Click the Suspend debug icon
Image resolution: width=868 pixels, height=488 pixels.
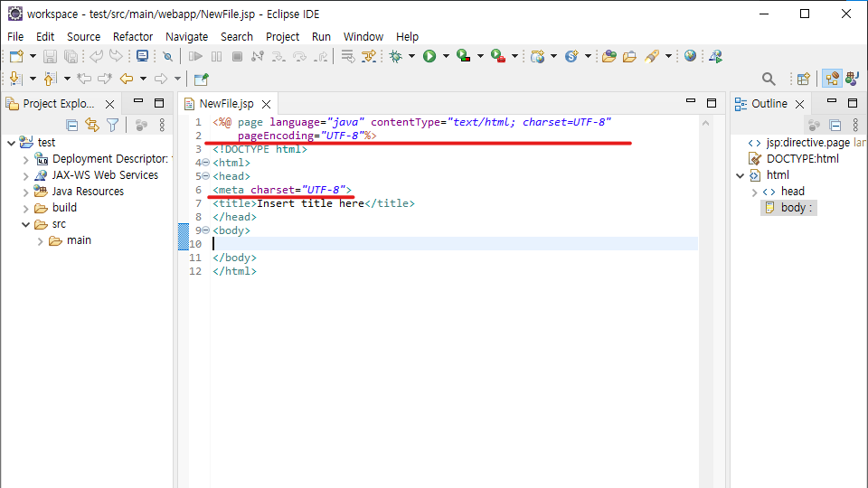pyautogui.click(x=216, y=56)
